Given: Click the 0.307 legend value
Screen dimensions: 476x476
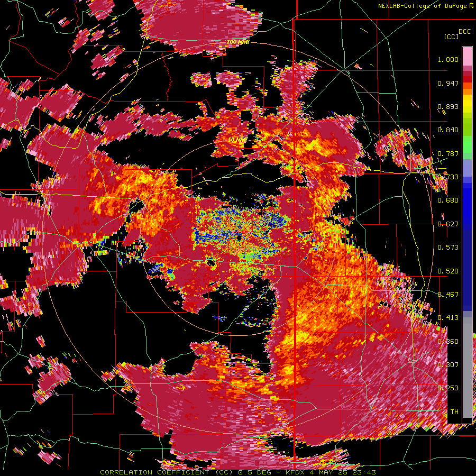Looking at the screenshot, I should point(448,365).
